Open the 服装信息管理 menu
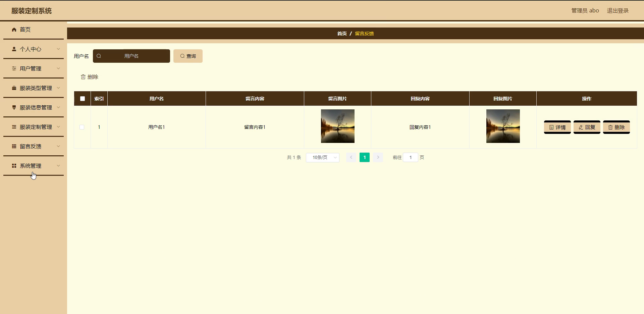644x314 pixels. coord(34,107)
